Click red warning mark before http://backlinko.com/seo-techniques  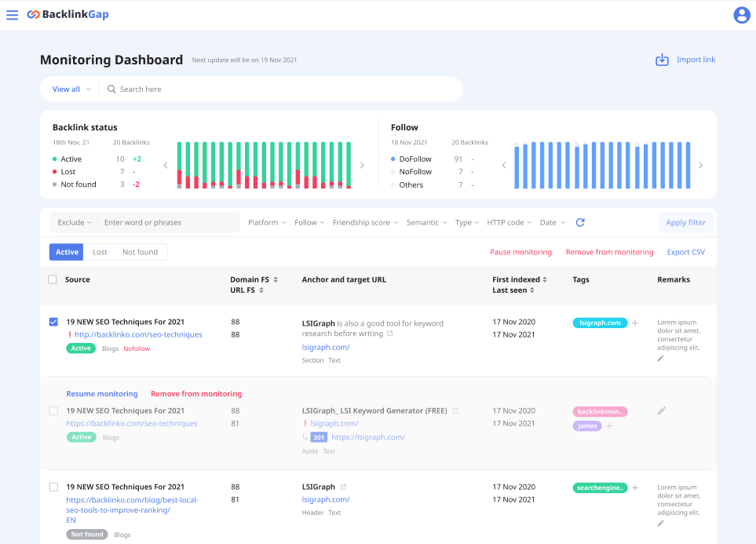tap(70, 334)
